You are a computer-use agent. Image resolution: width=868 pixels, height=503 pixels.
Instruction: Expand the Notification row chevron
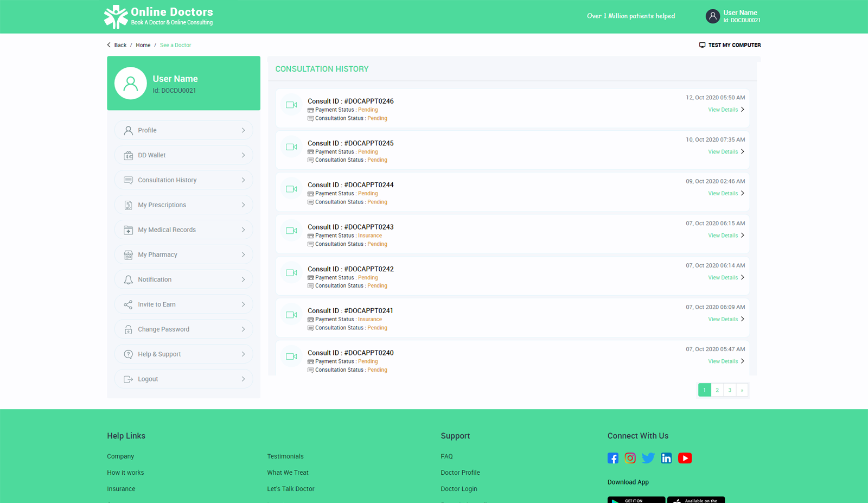click(x=243, y=280)
